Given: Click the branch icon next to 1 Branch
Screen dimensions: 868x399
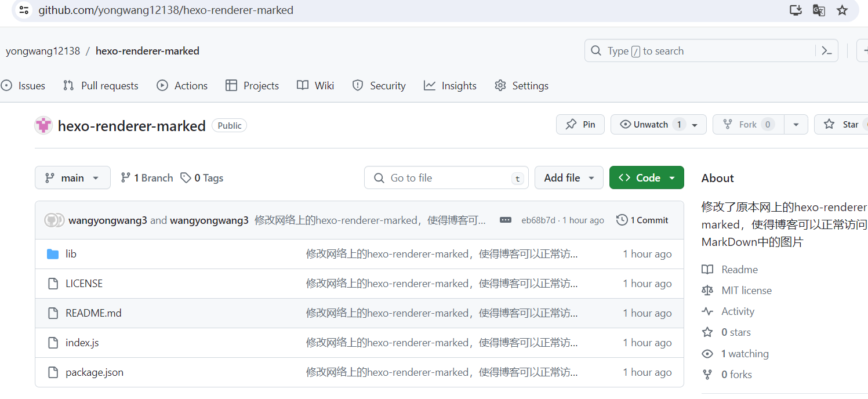Looking at the screenshot, I should (125, 178).
